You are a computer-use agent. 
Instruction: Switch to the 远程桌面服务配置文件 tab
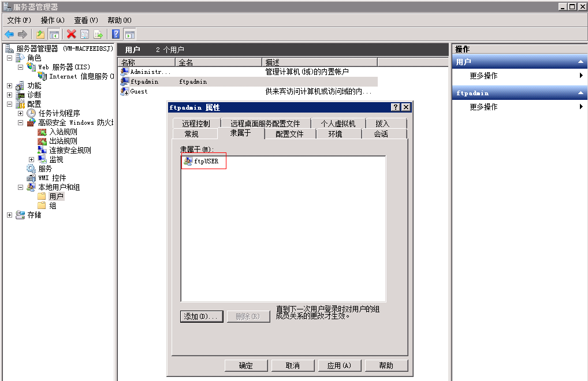[265, 124]
